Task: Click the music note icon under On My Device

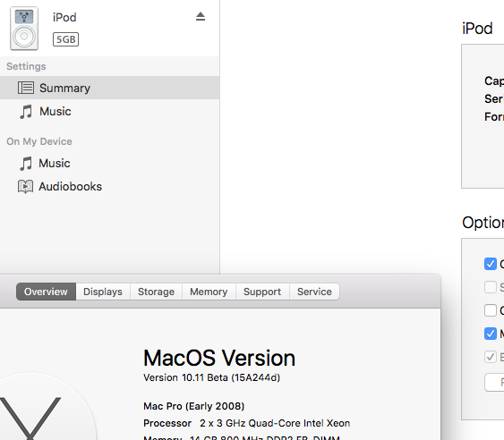Action: (x=26, y=164)
